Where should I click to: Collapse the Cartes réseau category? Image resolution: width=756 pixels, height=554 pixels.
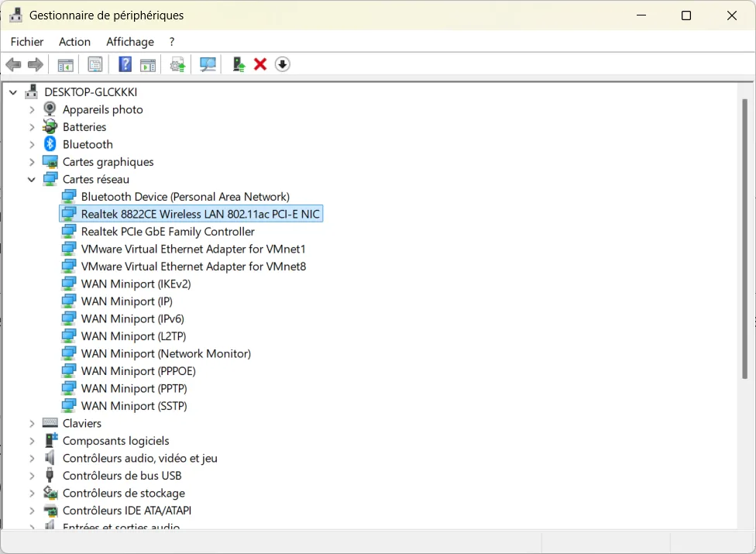click(x=32, y=180)
